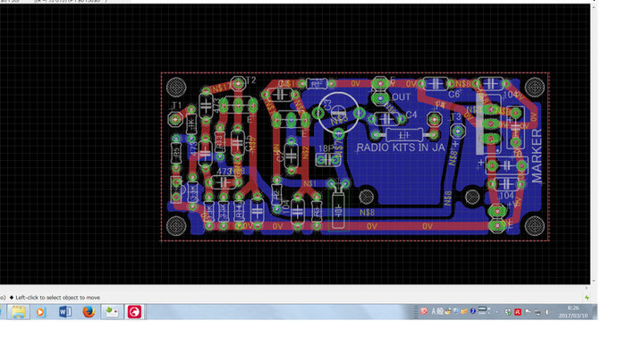Select the RADIO KITS IN JA text
This screenshot has width=644, height=362.
(x=401, y=147)
